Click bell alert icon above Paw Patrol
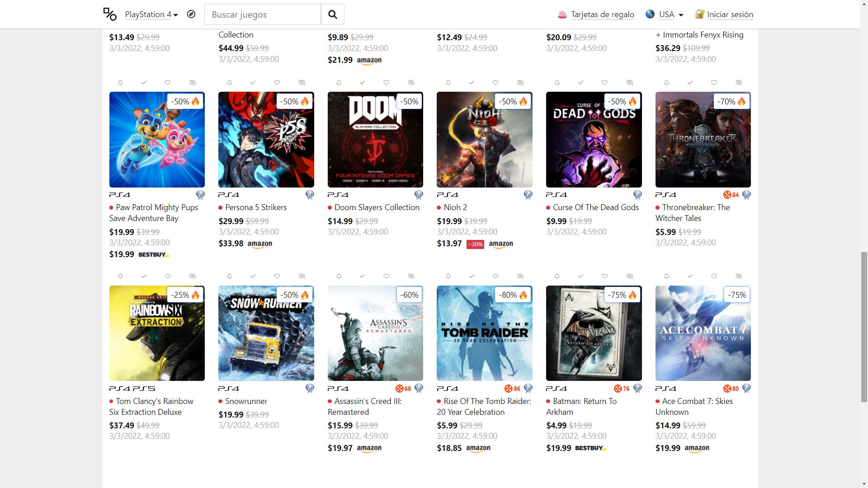 point(120,83)
